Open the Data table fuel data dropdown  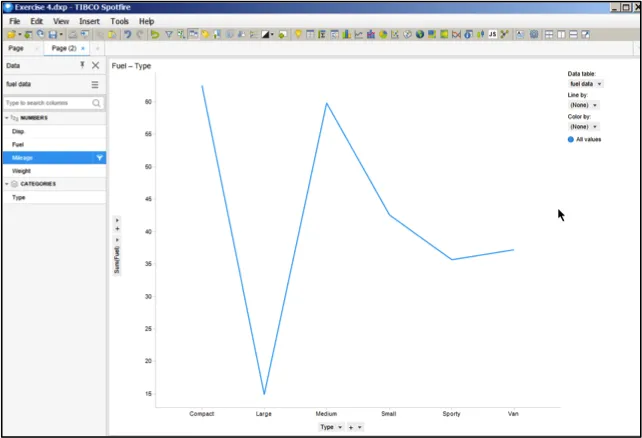point(586,84)
